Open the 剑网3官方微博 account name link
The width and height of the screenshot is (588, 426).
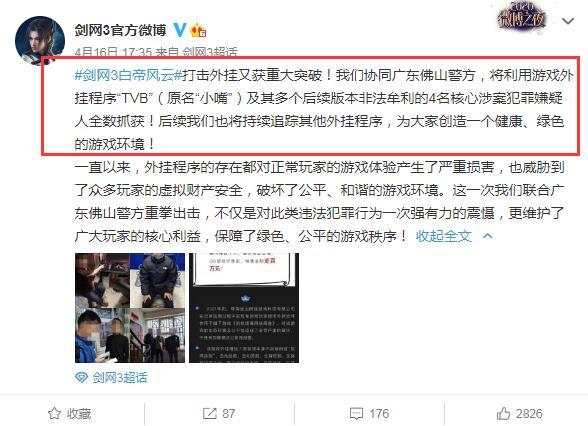tap(120, 30)
